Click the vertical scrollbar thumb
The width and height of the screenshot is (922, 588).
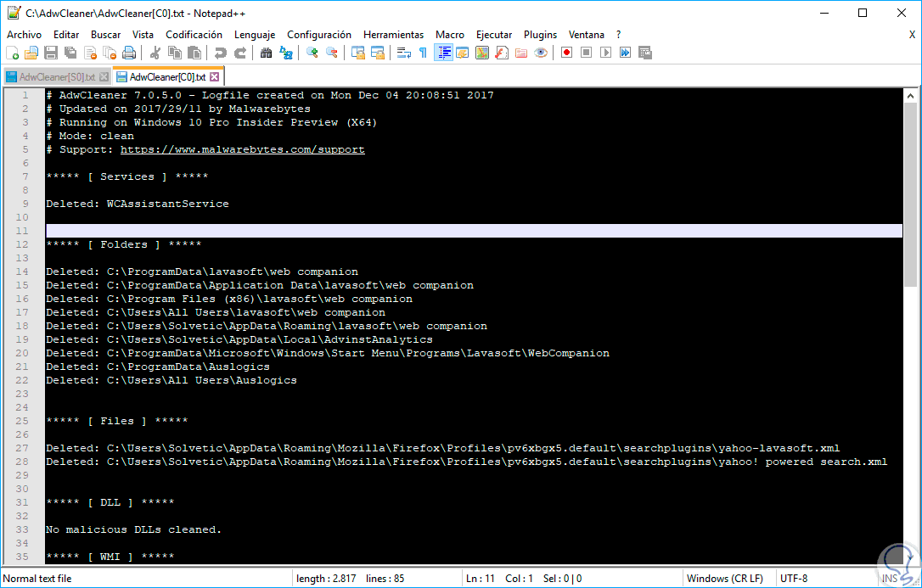coord(910,196)
